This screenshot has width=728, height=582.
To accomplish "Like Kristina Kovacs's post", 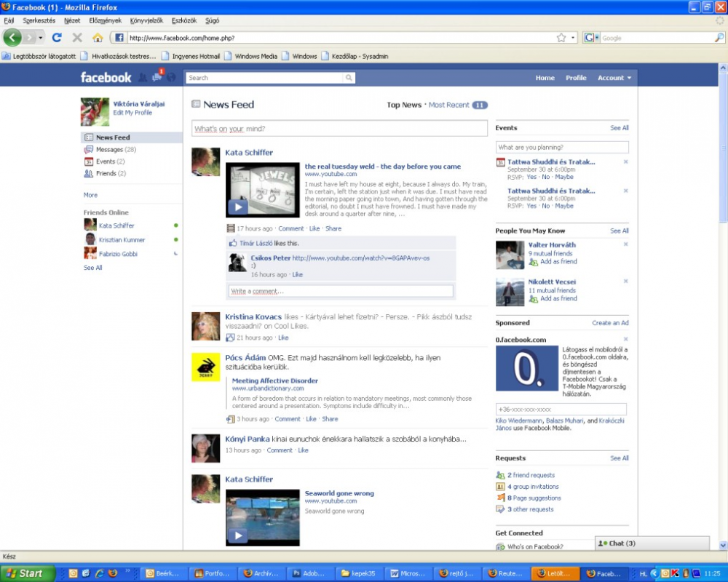I will tap(283, 338).
